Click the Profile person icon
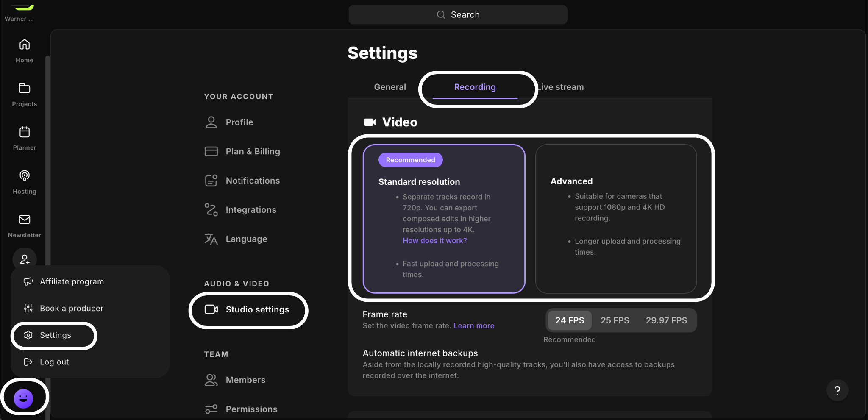Viewport: 868px width, 420px height. [211, 122]
